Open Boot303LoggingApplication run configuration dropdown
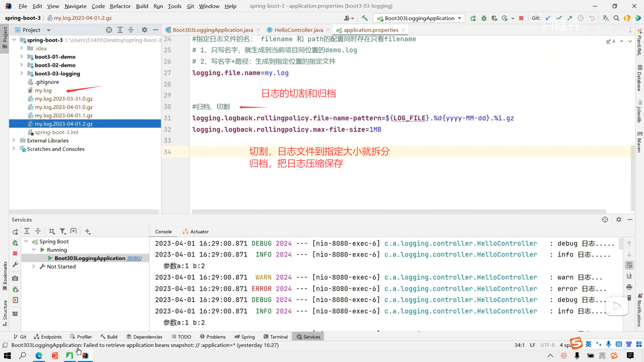Screen dimensions: 644x362 point(419,18)
